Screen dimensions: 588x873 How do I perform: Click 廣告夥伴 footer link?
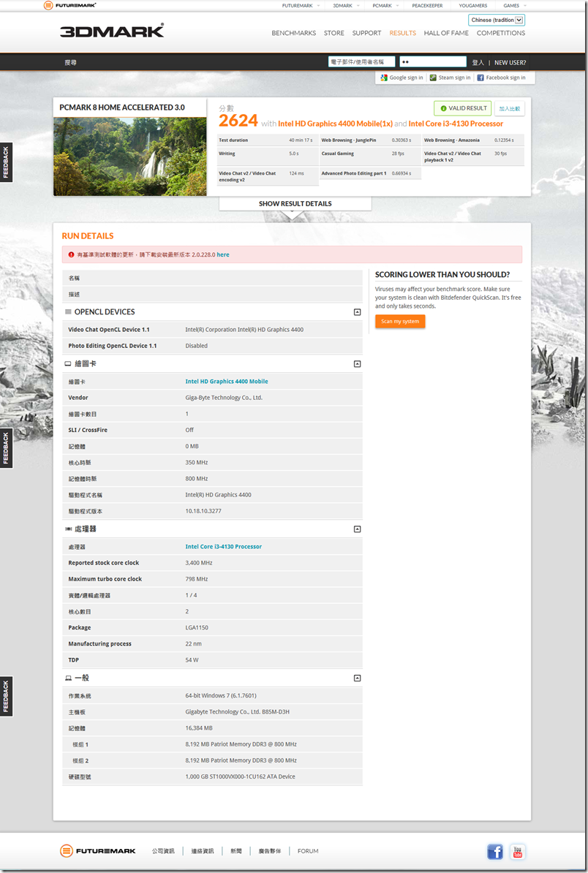point(269,851)
